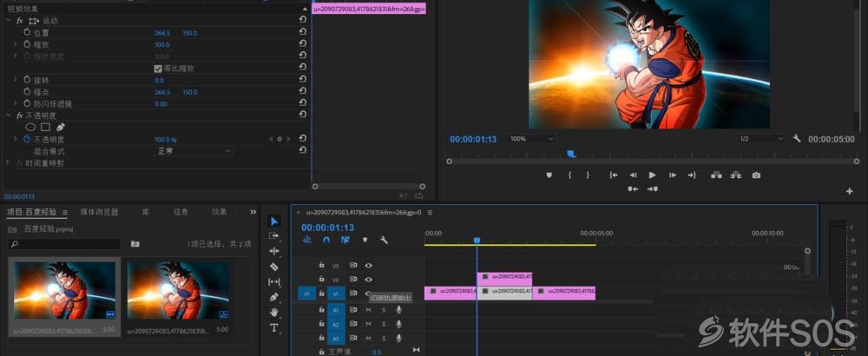This screenshot has width=868, height=356.
Task: Click the Lift button
Action: pos(716,175)
